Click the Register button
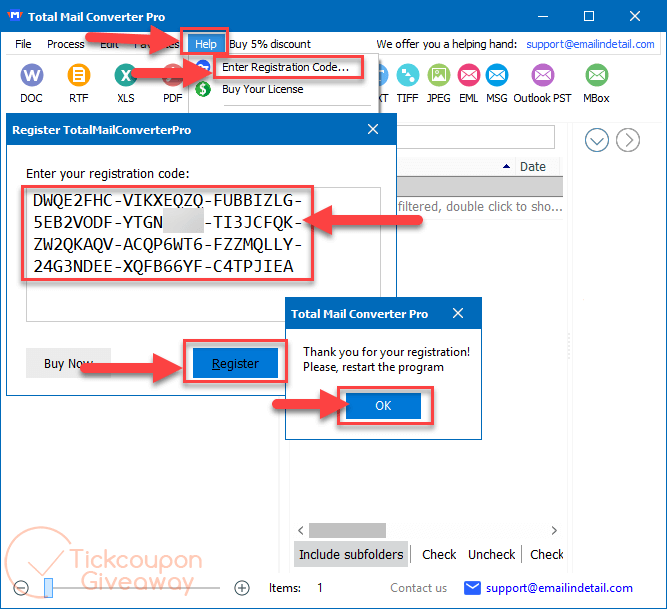The height and width of the screenshot is (609, 667). tap(235, 363)
